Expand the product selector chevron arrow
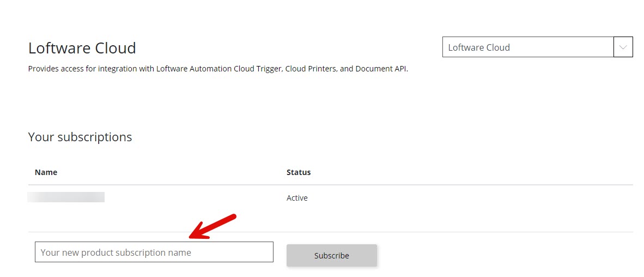644x277 pixels. pos(623,47)
